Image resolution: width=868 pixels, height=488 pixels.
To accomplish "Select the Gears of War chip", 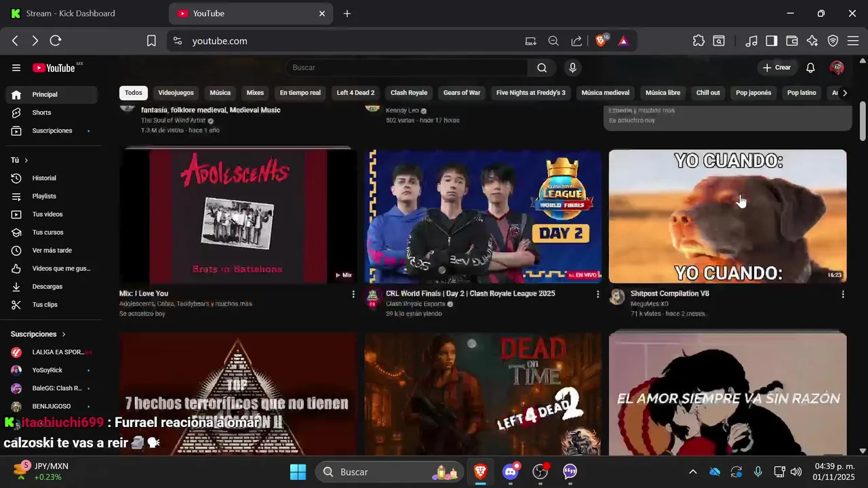I will 462,93.
